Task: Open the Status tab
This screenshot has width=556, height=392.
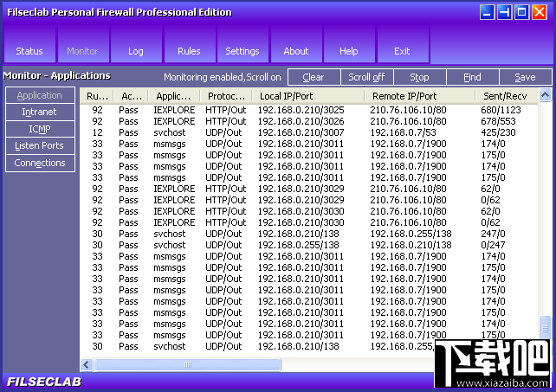Action: (29, 44)
